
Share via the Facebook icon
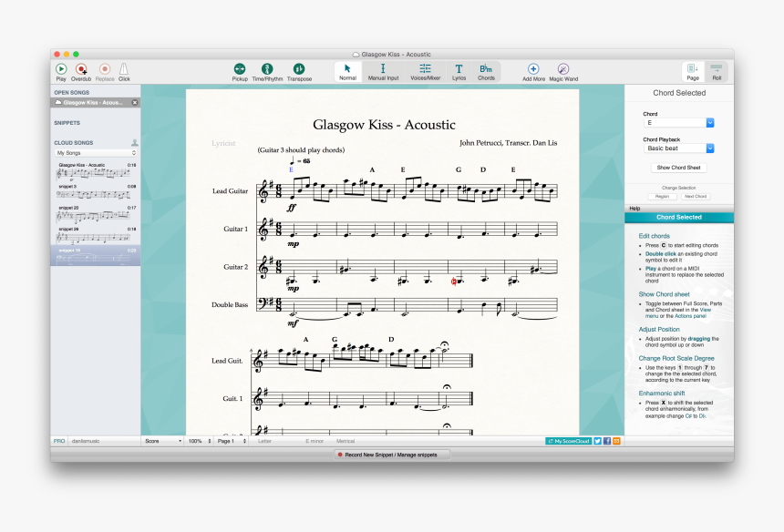pyautogui.click(x=607, y=441)
